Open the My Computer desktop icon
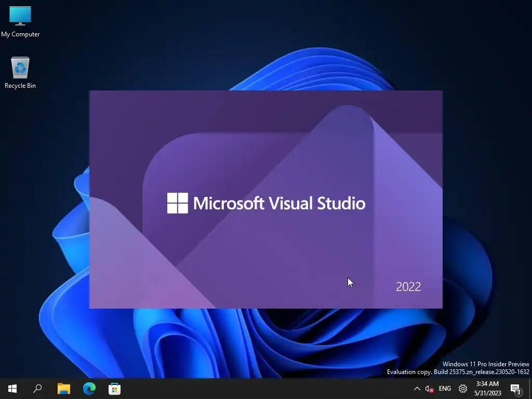 click(x=20, y=21)
